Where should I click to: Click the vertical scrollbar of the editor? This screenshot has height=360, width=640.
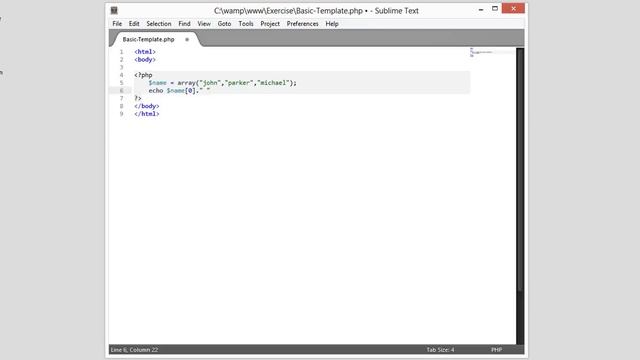coord(520,169)
